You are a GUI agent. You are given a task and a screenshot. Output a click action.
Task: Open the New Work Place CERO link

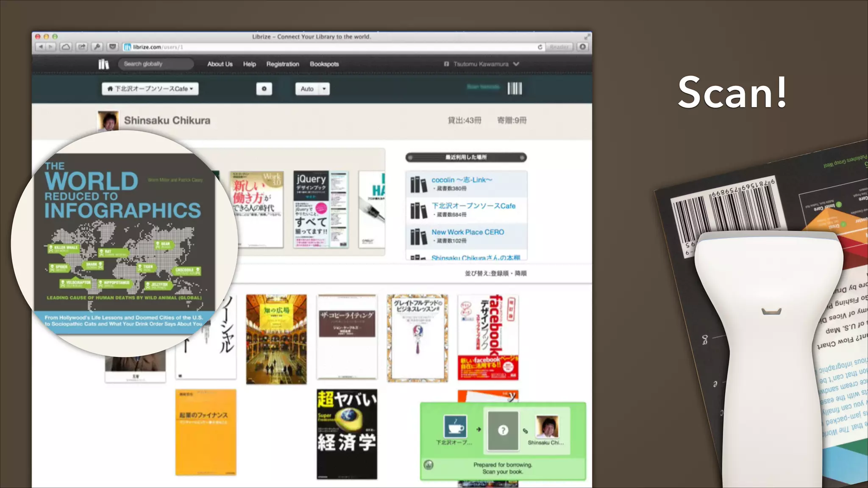[x=467, y=232]
